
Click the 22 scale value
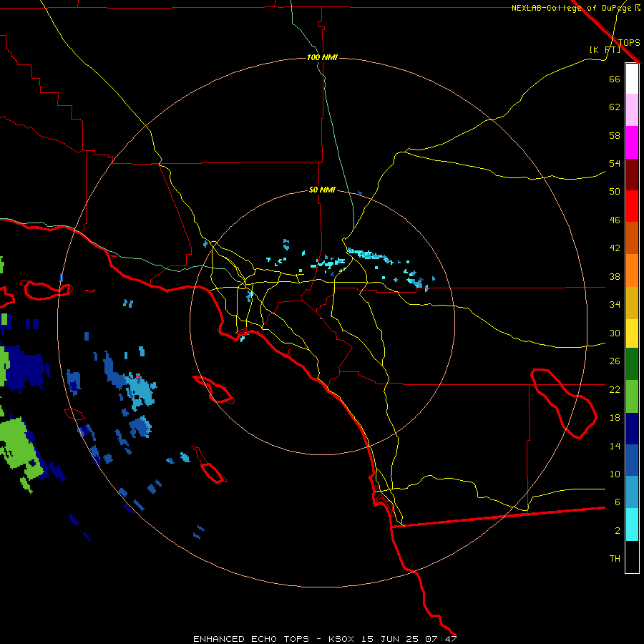[x=615, y=389]
